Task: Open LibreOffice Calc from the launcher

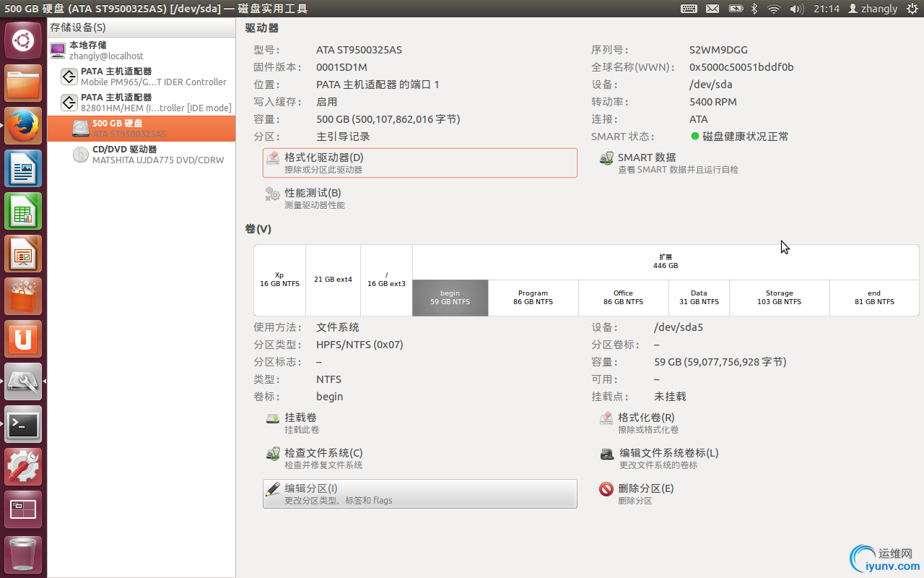Action: pyautogui.click(x=23, y=211)
